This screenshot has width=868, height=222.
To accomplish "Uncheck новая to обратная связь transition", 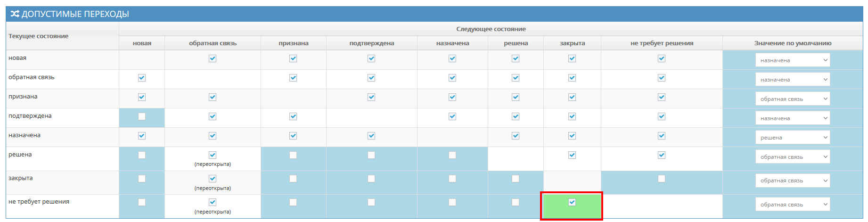I will (x=213, y=58).
